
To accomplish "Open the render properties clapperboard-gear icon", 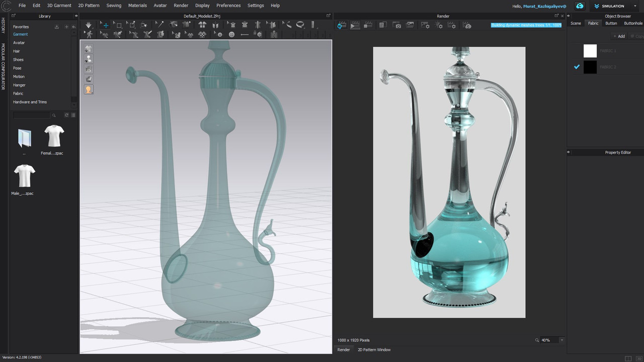I will 451,25.
